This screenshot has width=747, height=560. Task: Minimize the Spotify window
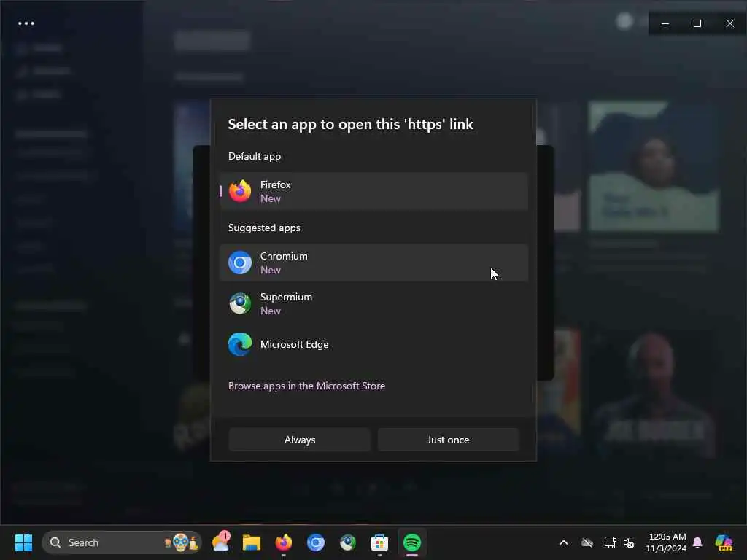(x=665, y=23)
